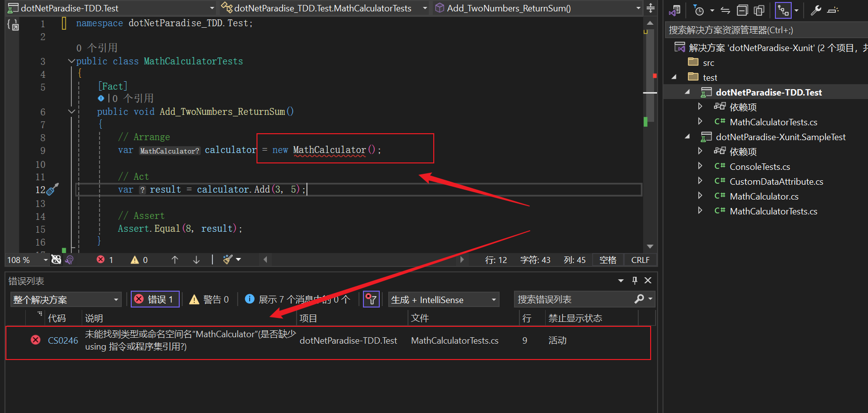Toggle the error list clear filter funnel

click(x=371, y=299)
